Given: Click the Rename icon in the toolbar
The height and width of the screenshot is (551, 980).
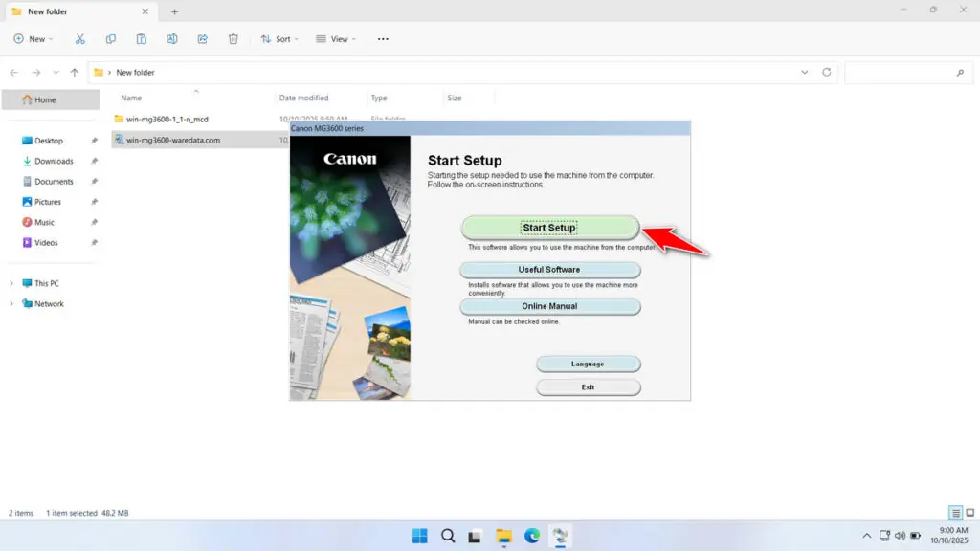Looking at the screenshot, I should pos(172,38).
